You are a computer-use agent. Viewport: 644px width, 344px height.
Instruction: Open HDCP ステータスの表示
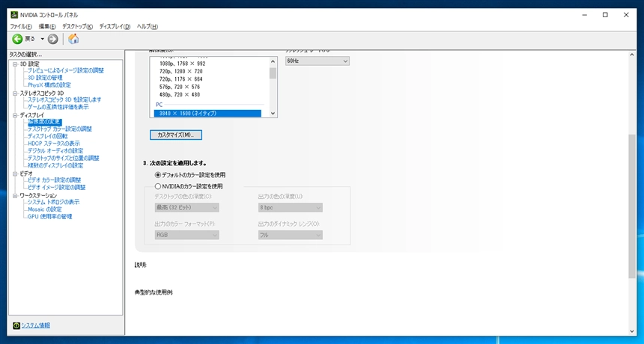pos(54,144)
